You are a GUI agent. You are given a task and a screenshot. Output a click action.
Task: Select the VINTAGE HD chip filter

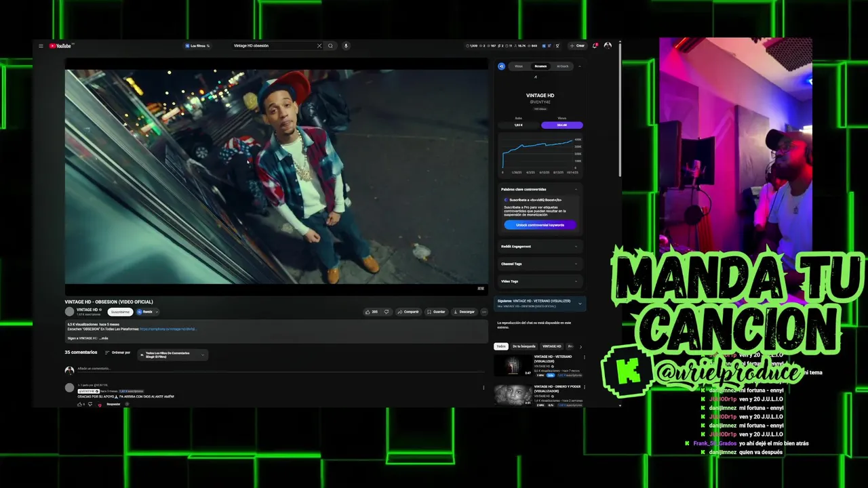[x=551, y=346]
